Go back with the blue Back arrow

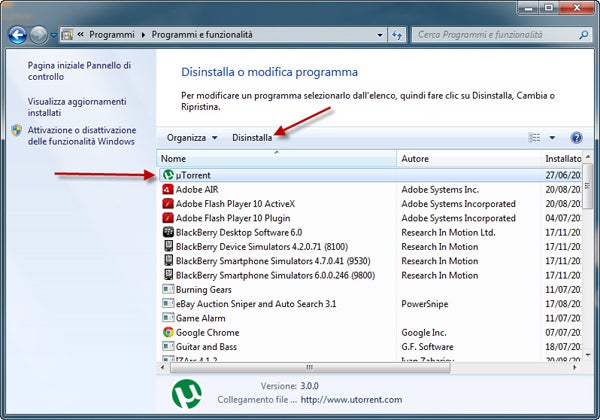pyautogui.click(x=17, y=36)
